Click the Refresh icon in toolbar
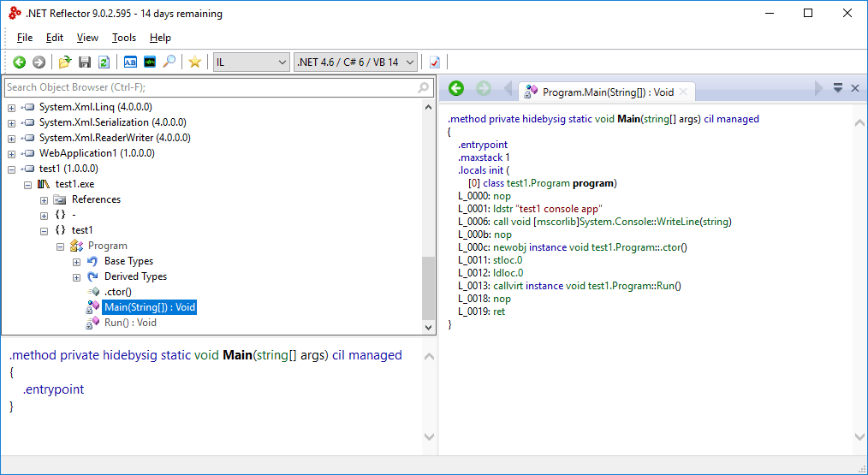Screen dimensions: 868x475 pyautogui.click(x=104, y=62)
